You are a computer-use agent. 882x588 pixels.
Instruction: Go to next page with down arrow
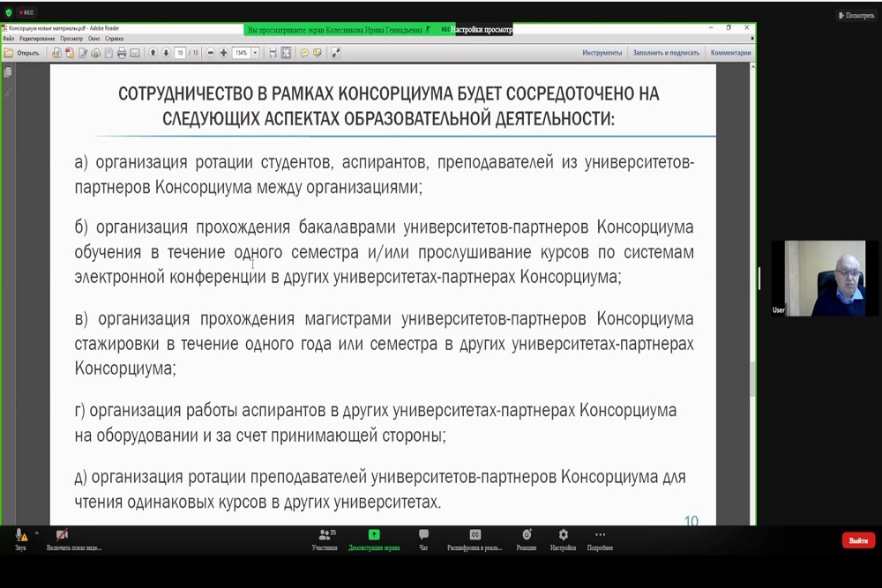tap(166, 53)
